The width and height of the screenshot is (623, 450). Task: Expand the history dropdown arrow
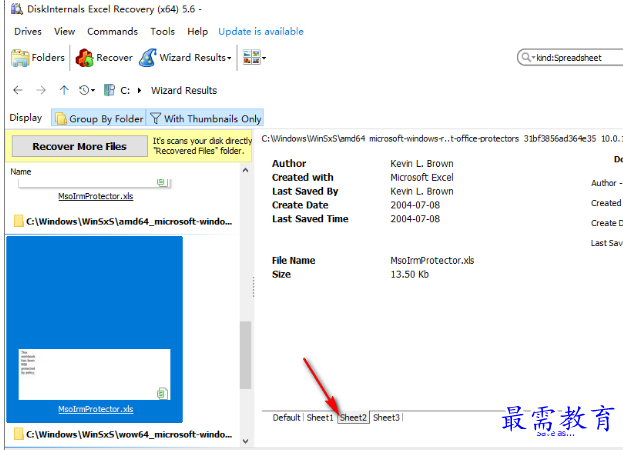coord(93,91)
